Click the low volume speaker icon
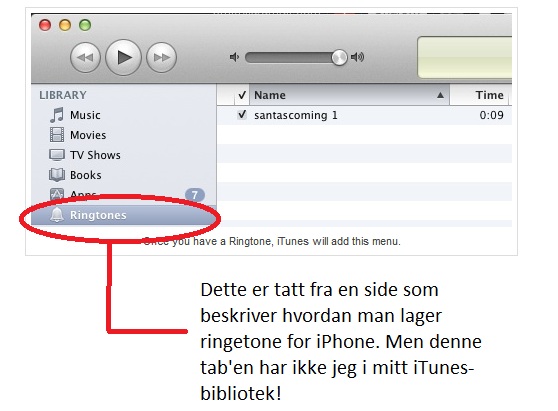Viewport: 558px width, 411px height. (x=234, y=57)
